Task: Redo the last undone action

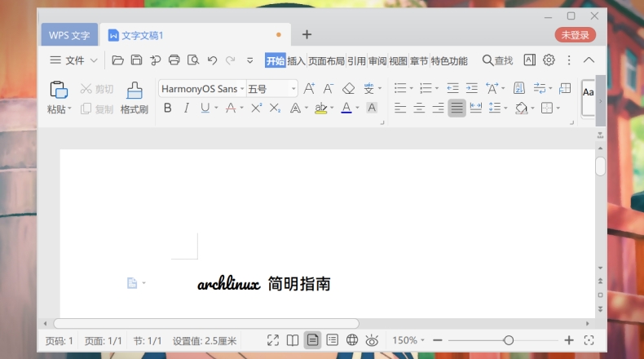Action: [x=231, y=60]
